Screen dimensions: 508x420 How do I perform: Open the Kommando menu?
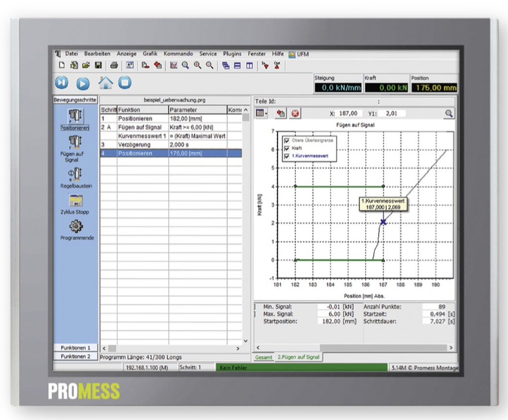[178, 54]
